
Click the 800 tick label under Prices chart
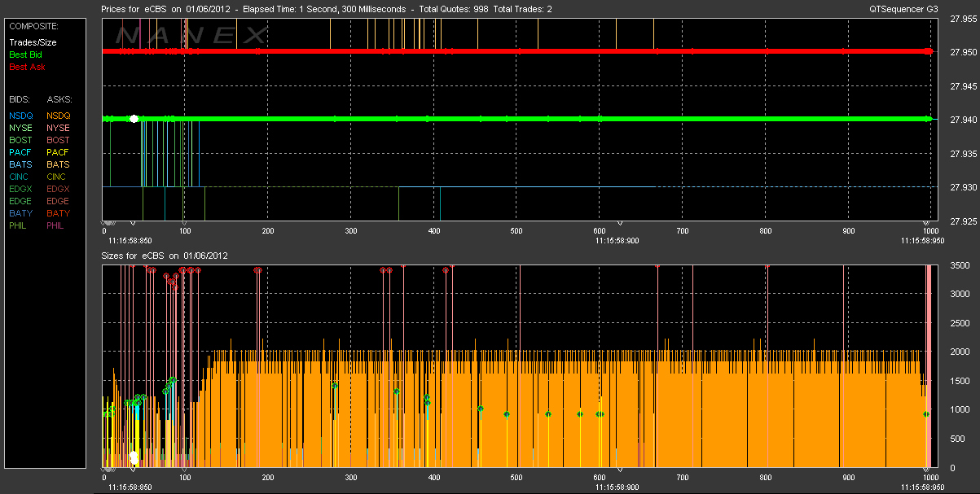[x=765, y=231]
